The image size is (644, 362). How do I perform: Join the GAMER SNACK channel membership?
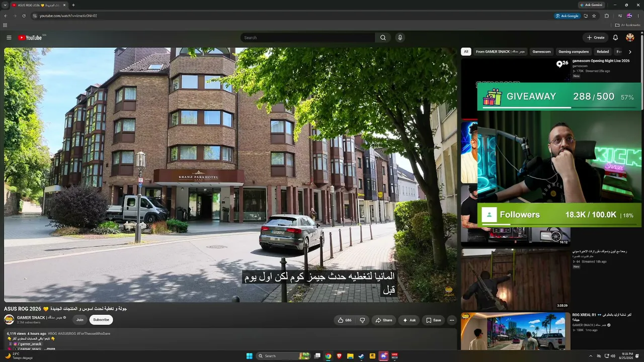pyautogui.click(x=79, y=320)
